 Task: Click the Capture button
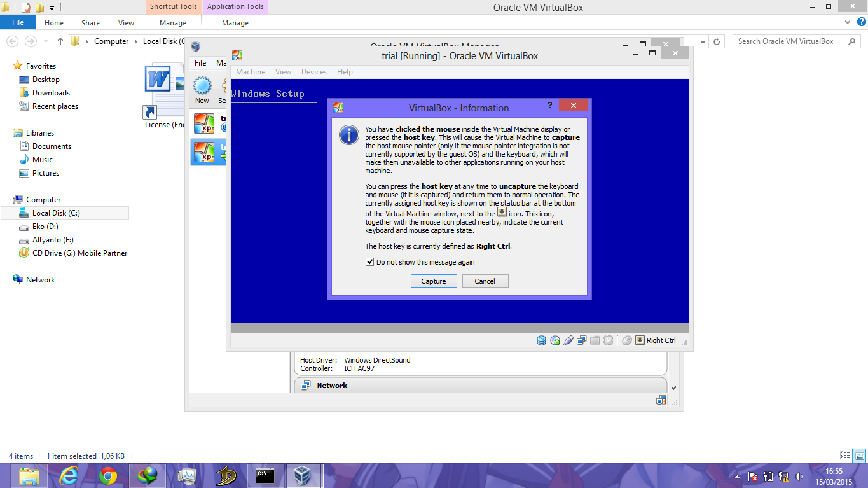434,281
